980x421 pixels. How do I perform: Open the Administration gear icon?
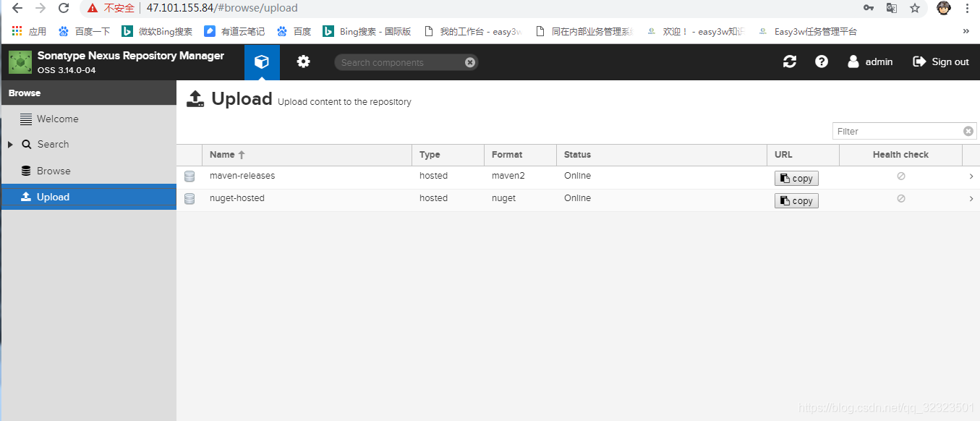tap(304, 62)
